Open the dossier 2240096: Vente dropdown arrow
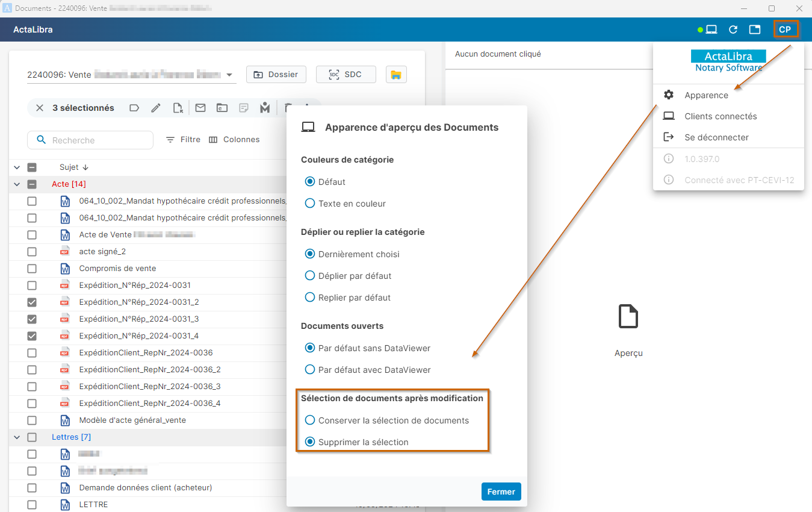 point(229,75)
